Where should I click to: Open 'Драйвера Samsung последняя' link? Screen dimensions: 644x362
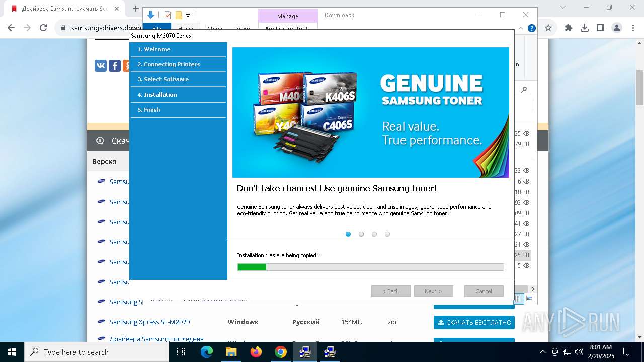click(156, 339)
